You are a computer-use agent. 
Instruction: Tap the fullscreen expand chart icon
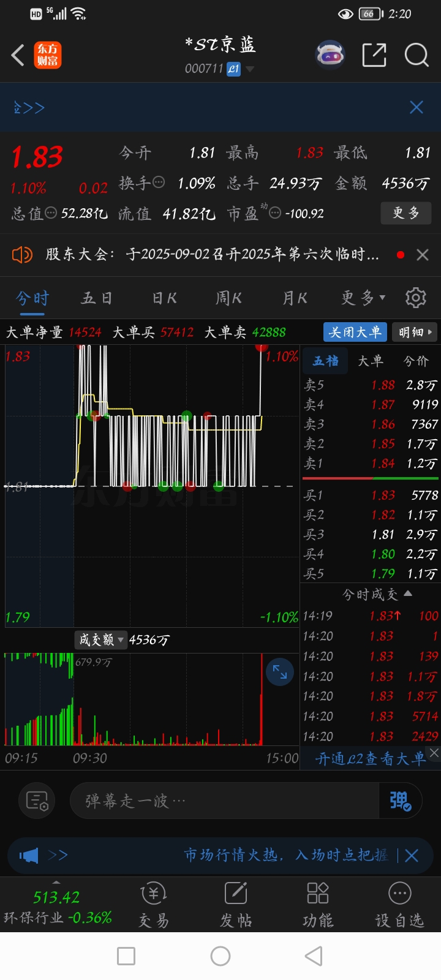tap(280, 672)
